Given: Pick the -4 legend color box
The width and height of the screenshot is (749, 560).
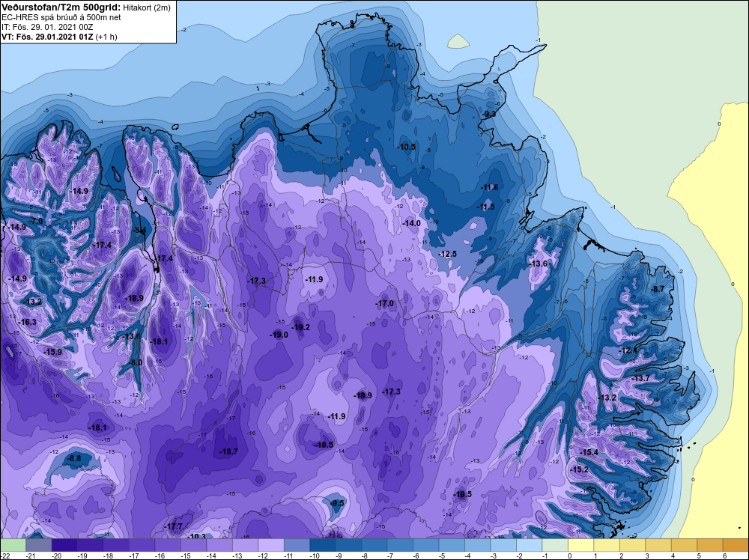Looking at the screenshot, I should (477, 545).
